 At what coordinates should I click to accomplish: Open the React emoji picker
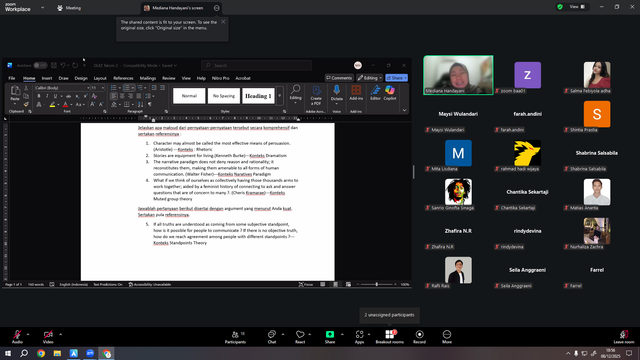point(300,337)
